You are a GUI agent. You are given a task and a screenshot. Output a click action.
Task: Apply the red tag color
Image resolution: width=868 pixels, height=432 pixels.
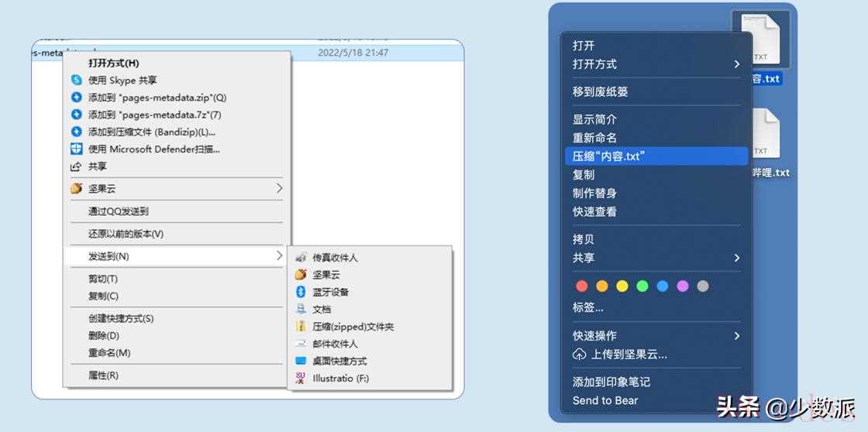[x=582, y=286]
